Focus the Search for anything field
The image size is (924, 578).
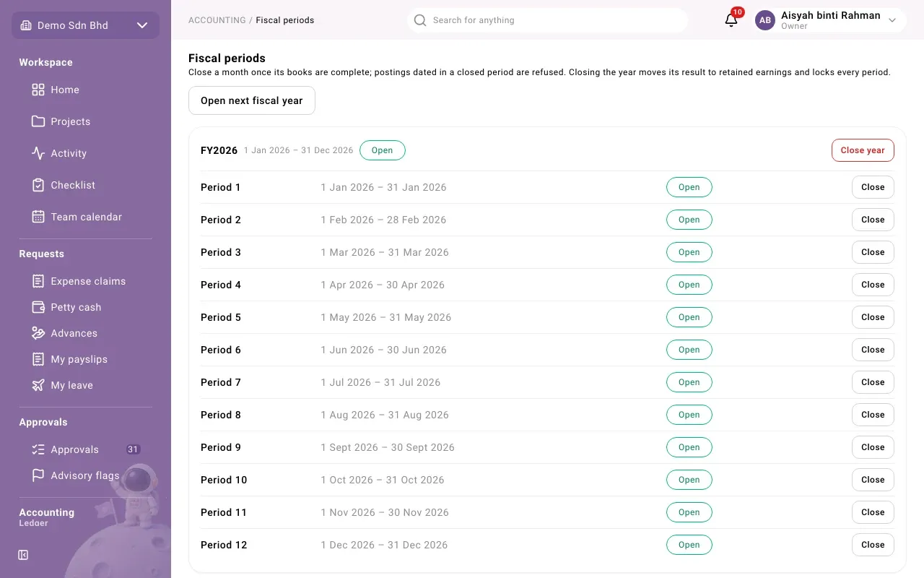(547, 20)
